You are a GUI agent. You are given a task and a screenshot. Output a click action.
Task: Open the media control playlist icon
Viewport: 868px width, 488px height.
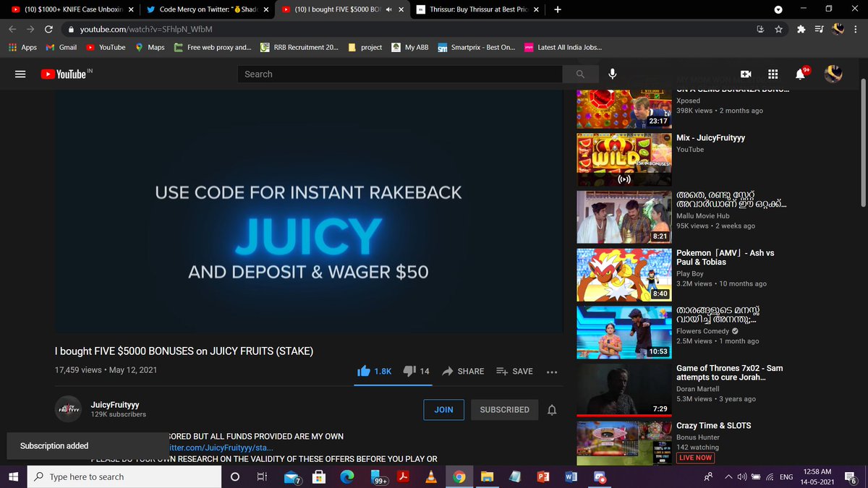(x=819, y=30)
